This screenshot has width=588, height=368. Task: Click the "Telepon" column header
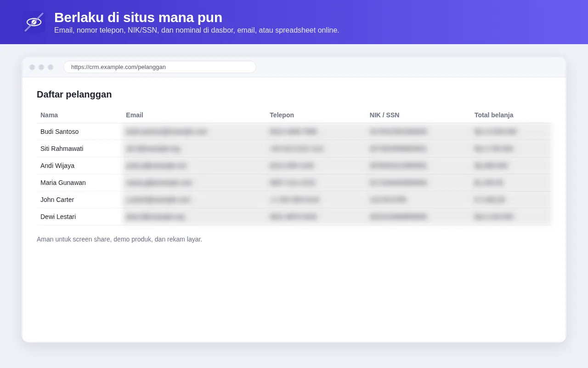tap(282, 115)
